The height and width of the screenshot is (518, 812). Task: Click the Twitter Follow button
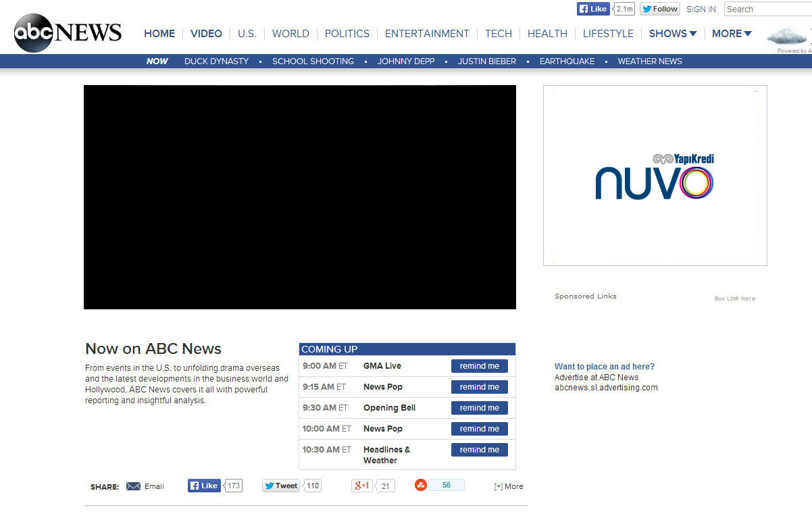pos(659,9)
